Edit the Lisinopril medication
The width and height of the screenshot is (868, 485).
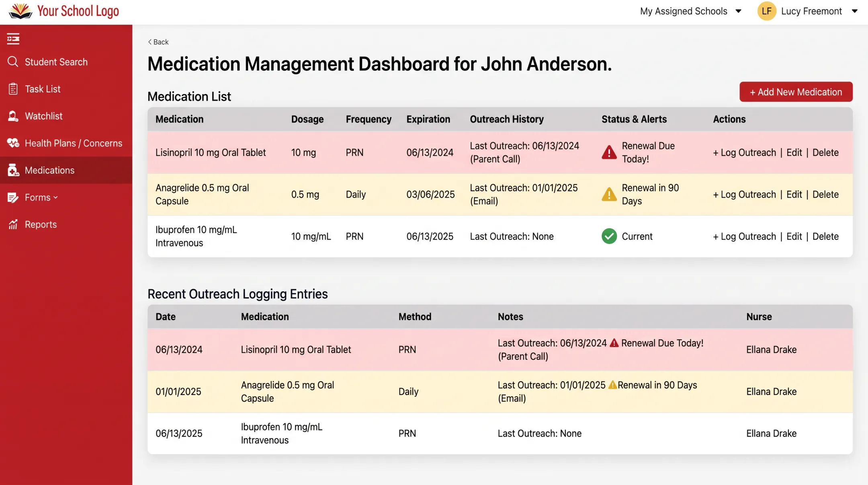click(x=794, y=152)
